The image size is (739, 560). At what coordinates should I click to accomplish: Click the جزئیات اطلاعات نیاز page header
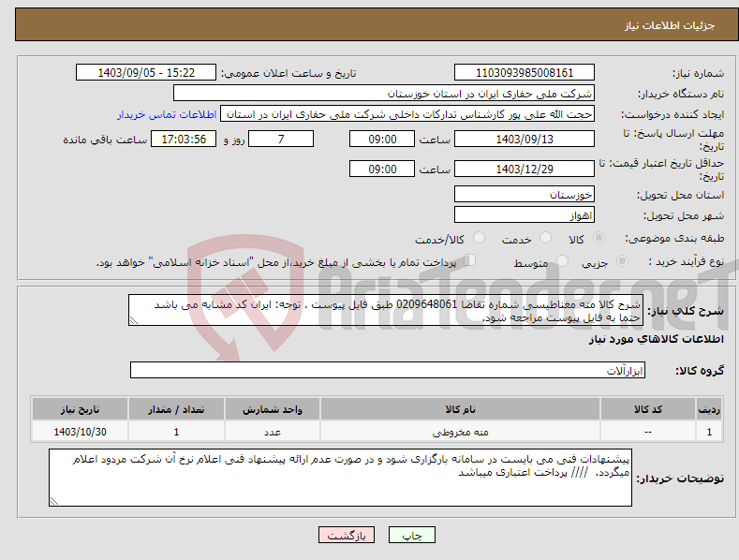click(670, 25)
